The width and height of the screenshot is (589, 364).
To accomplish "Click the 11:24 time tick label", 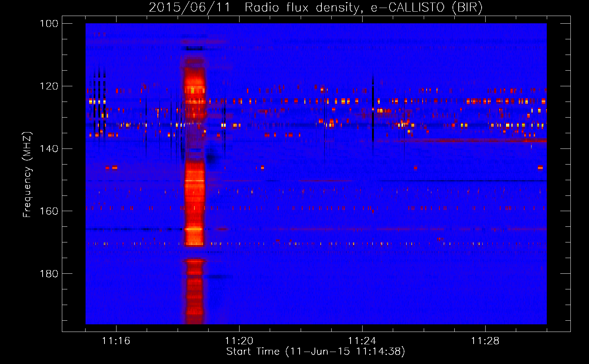I will click(x=362, y=341).
